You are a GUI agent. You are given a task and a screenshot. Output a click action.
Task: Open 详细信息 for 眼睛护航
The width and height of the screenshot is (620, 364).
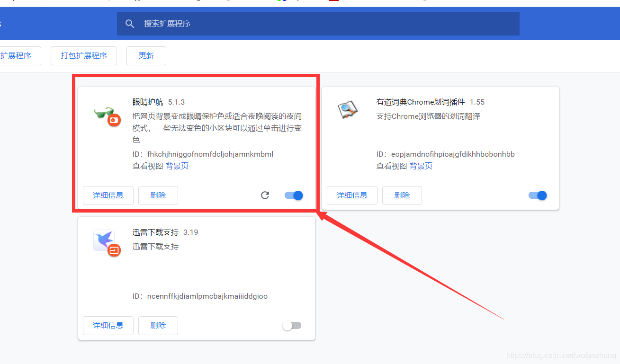(108, 195)
